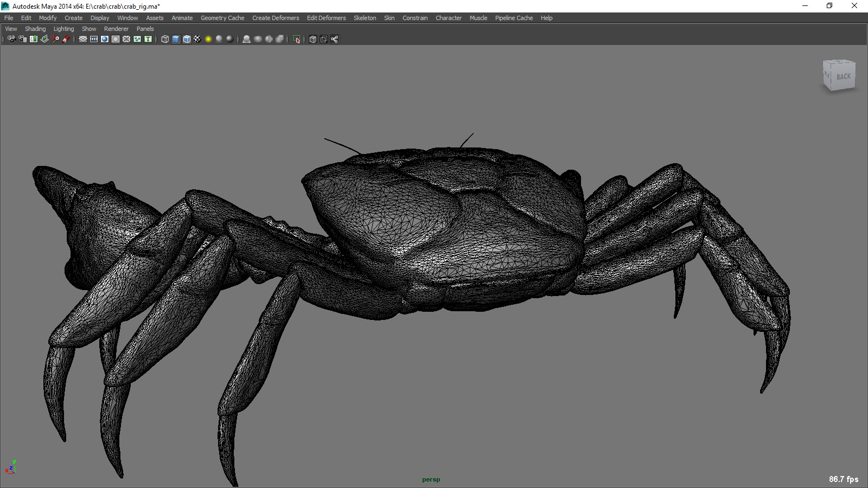
Task: Click the 86.7 fps readout
Action: (x=844, y=479)
